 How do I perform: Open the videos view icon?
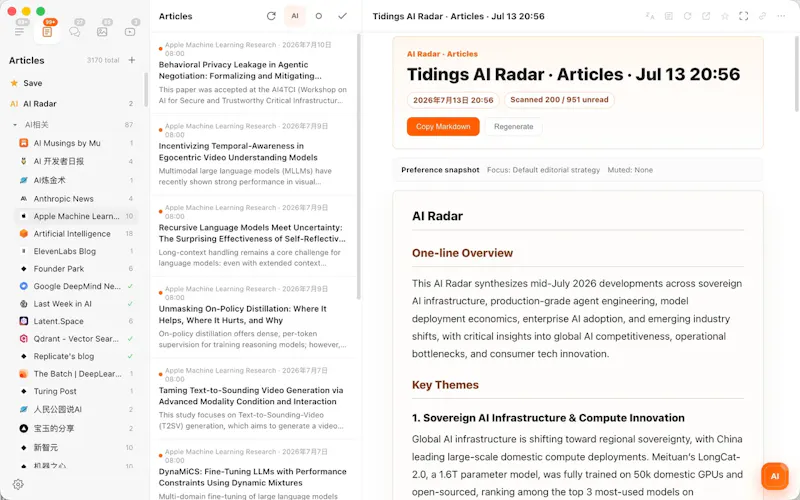point(130,32)
